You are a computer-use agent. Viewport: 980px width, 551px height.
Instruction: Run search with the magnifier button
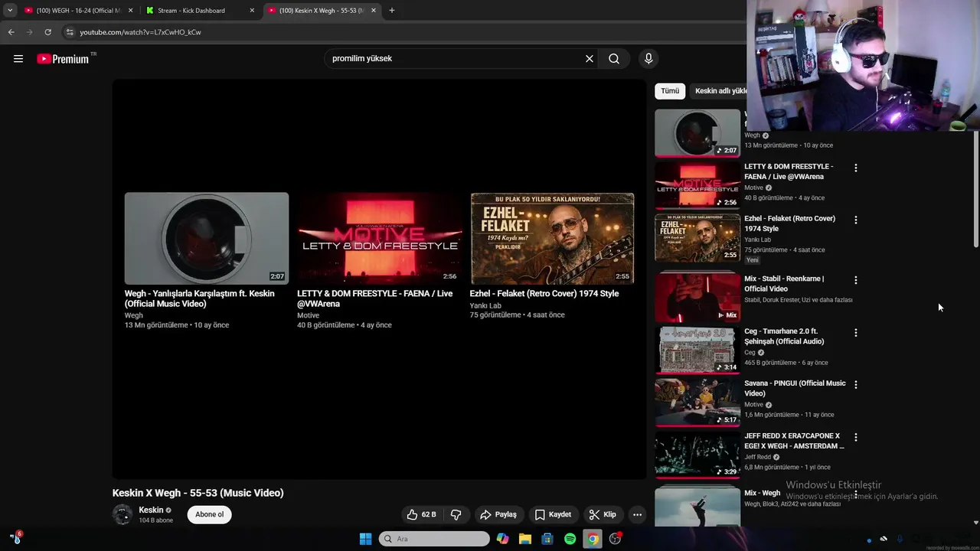[614, 59]
